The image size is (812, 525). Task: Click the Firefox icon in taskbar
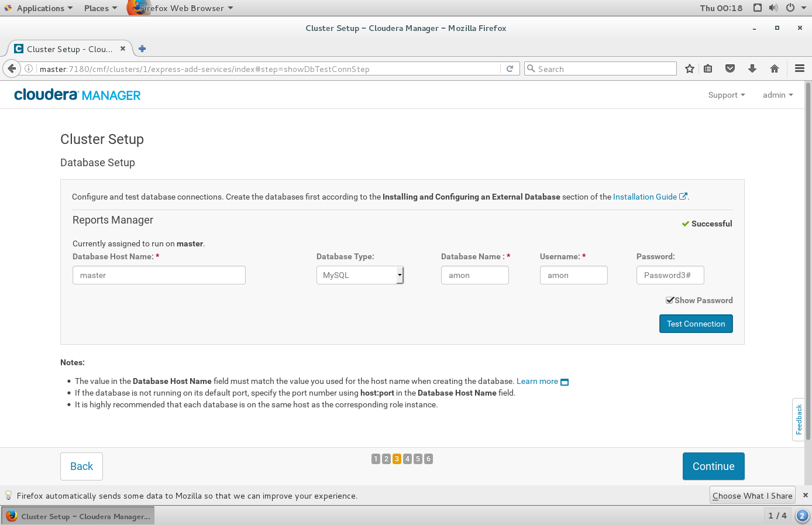pos(11,516)
